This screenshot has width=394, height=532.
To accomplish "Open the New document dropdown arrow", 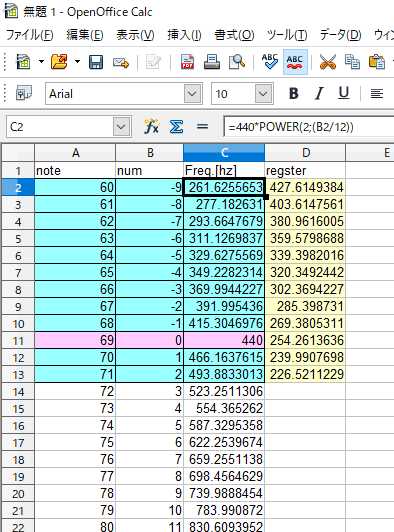I will pos(41,62).
